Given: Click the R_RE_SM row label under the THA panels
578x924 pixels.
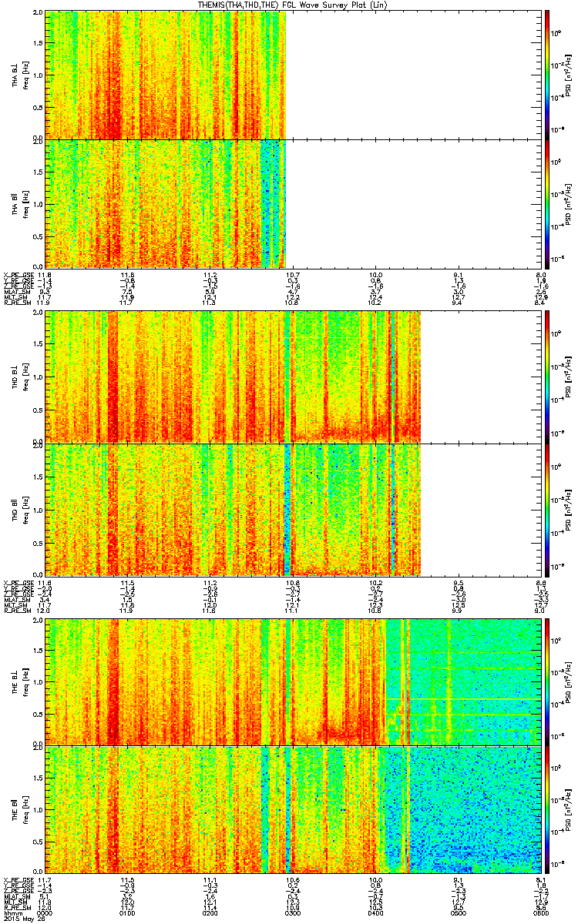Looking at the screenshot, I should [x=18, y=303].
